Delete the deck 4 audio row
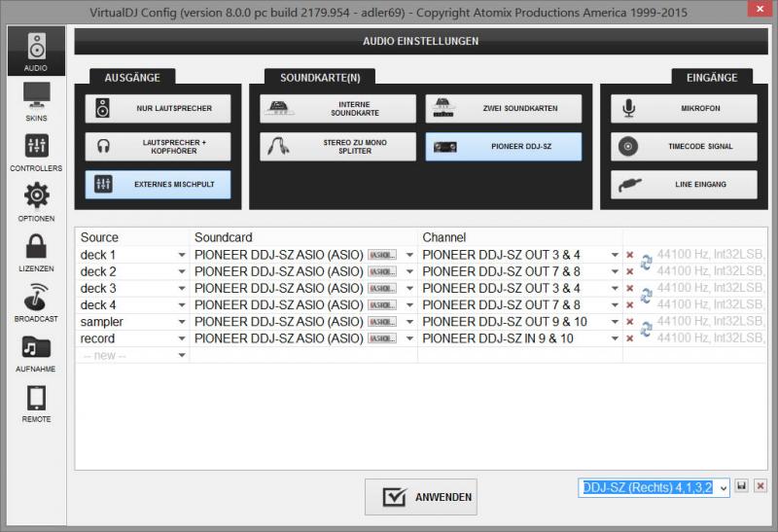This screenshot has width=778, height=532. (x=629, y=305)
